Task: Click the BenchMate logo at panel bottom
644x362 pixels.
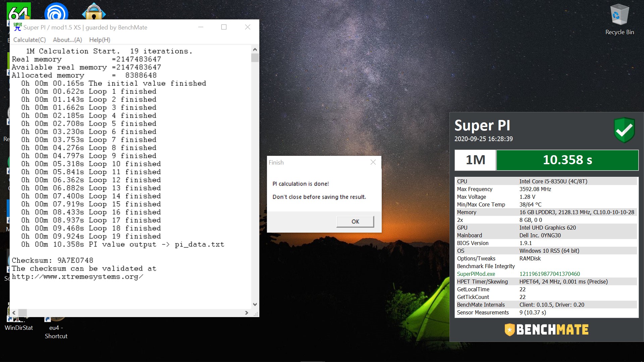Action: (x=546, y=329)
